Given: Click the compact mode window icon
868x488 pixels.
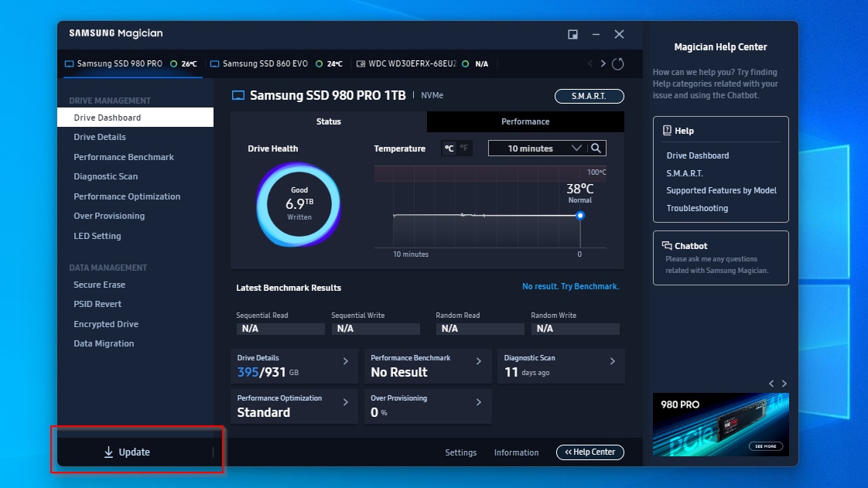Looking at the screenshot, I should (x=573, y=34).
